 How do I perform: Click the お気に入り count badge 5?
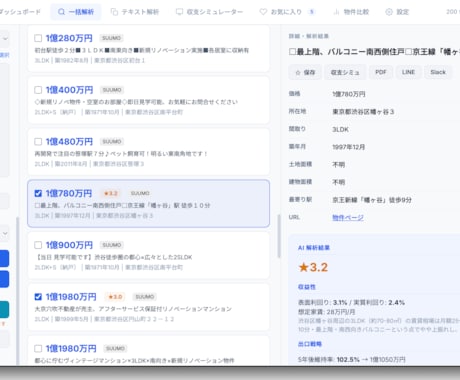312,12
